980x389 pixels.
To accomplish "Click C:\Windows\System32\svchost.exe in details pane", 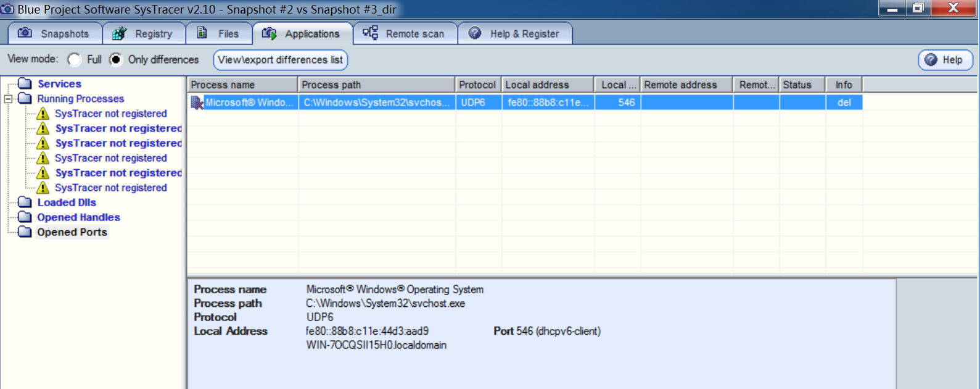I will [x=385, y=303].
